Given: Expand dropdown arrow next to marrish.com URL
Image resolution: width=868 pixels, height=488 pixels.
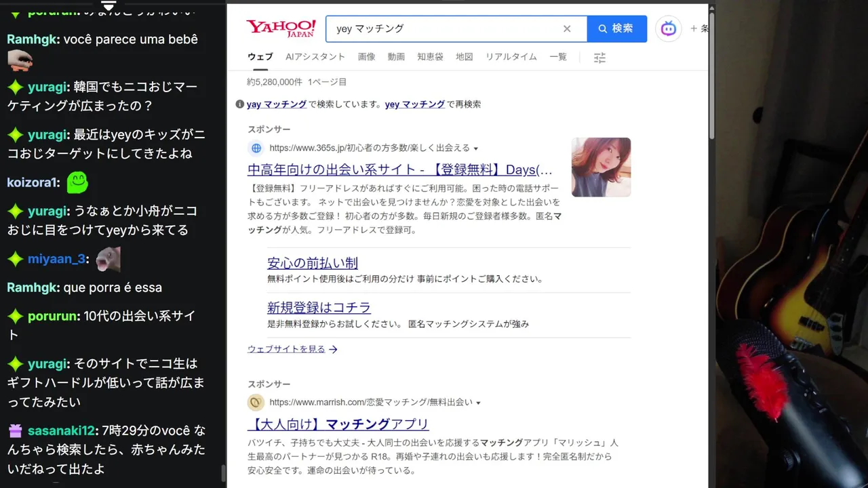Looking at the screenshot, I should pyautogui.click(x=478, y=403).
